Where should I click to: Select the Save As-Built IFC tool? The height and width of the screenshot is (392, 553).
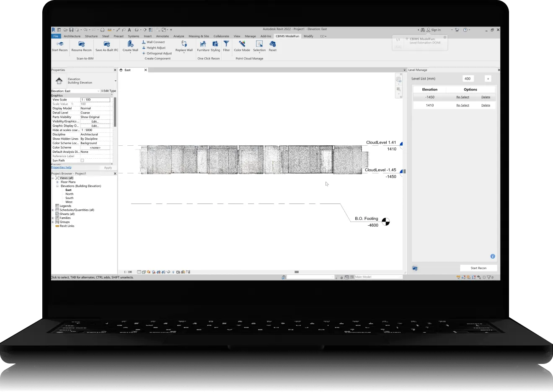[107, 44]
